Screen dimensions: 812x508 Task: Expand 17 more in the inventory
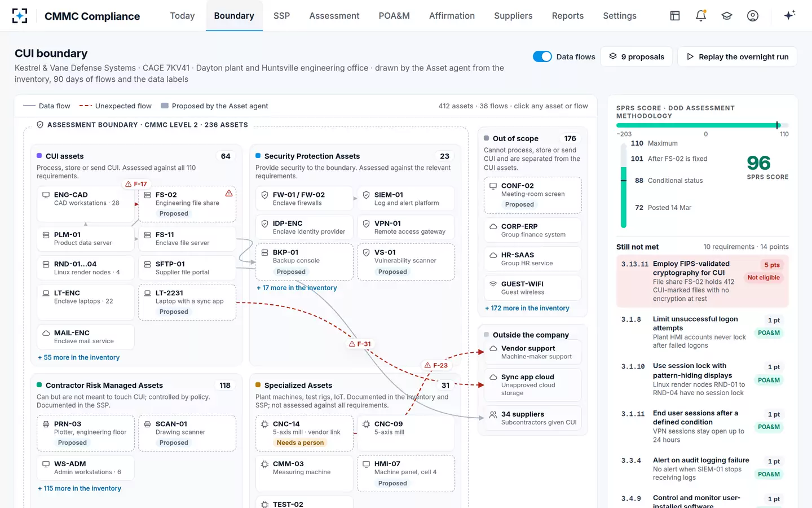[x=297, y=288]
